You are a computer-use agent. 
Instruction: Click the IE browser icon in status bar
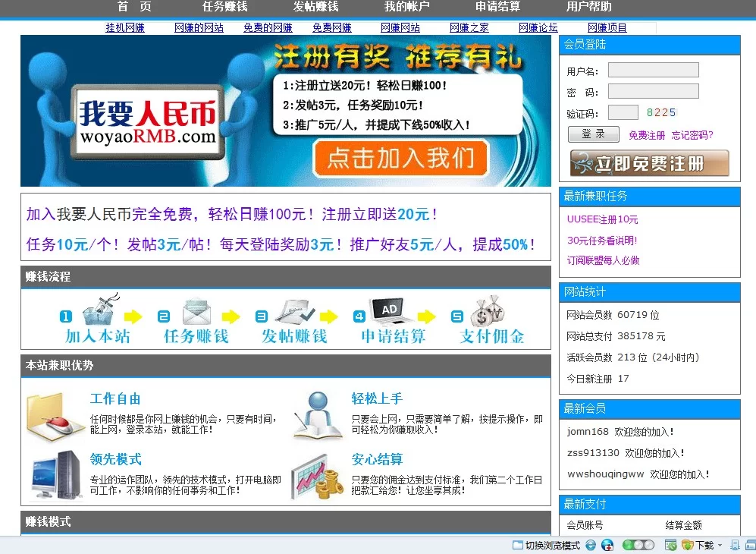coord(591,545)
